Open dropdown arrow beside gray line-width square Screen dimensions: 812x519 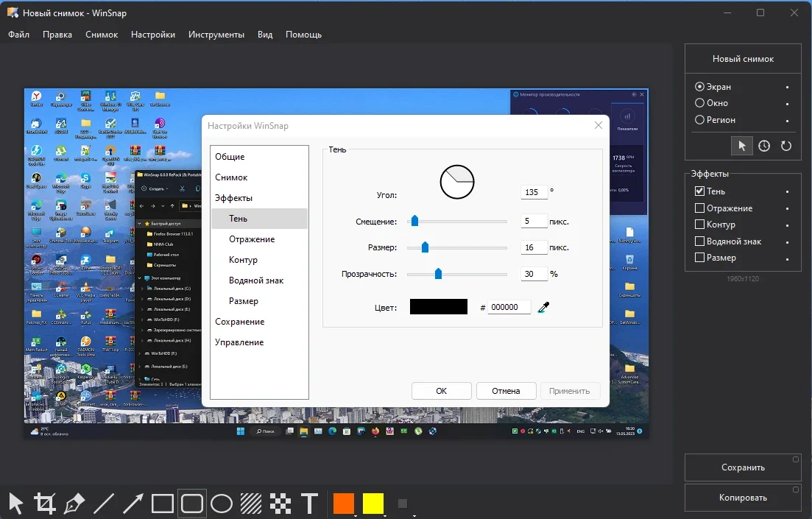point(414,515)
